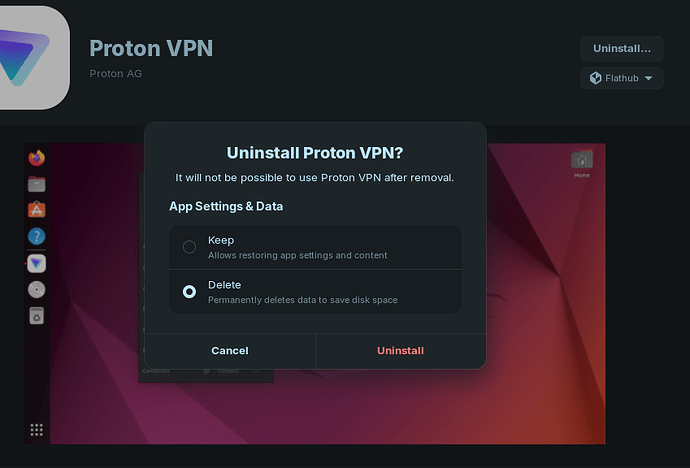Click the Flathub source package icon
The width and height of the screenshot is (690, 468).
tap(595, 78)
